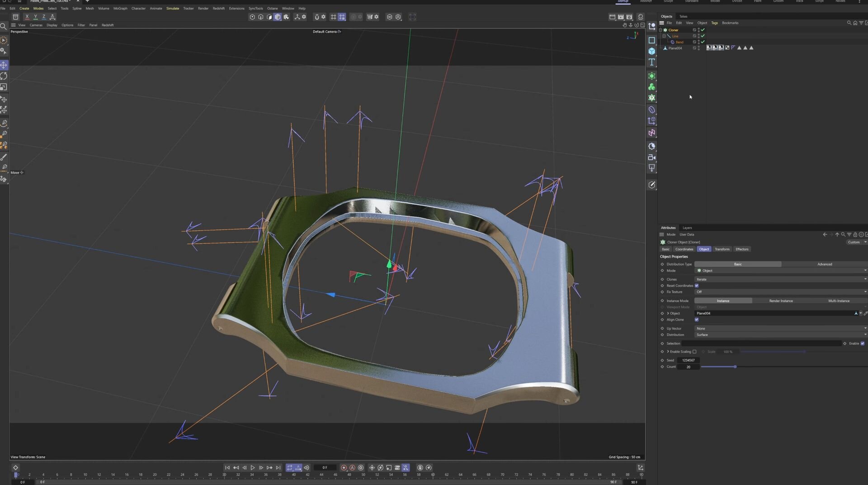
Task: Open the Clones Iterate dropdown
Action: coord(781,279)
